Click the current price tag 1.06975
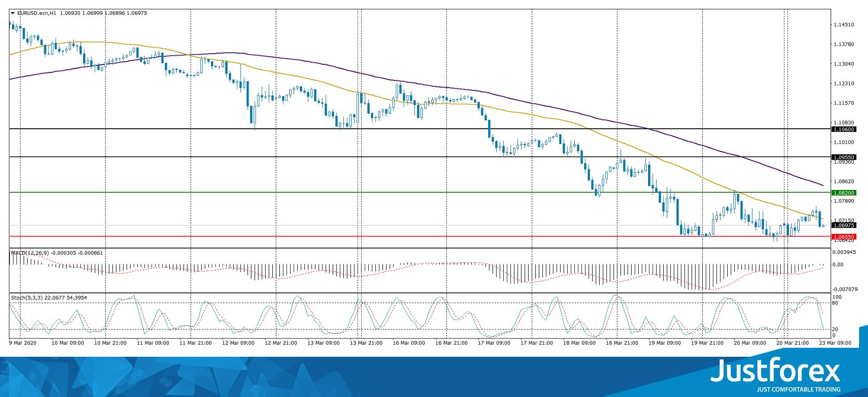This screenshot has height=397, width=868. pos(843,226)
